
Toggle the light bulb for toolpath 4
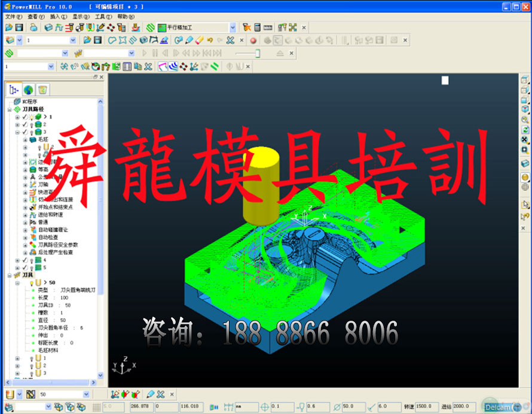pyautogui.click(x=31, y=260)
